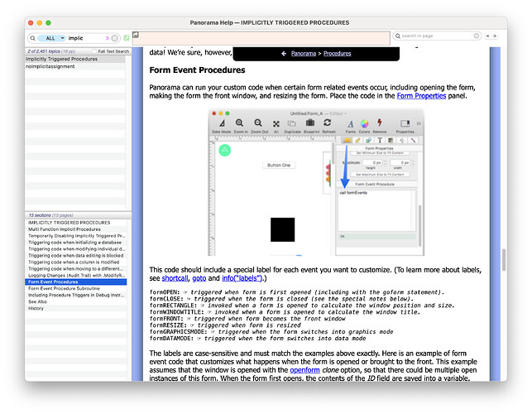This screenshot has width=532, height=414.
Task: Clear the topic search field text
Action: [x=115, y=38]
